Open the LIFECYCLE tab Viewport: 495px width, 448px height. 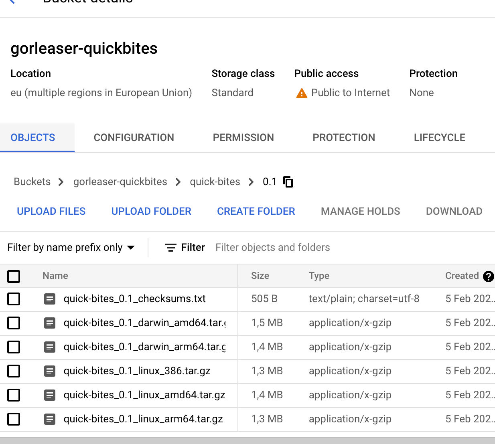point(440,138)
